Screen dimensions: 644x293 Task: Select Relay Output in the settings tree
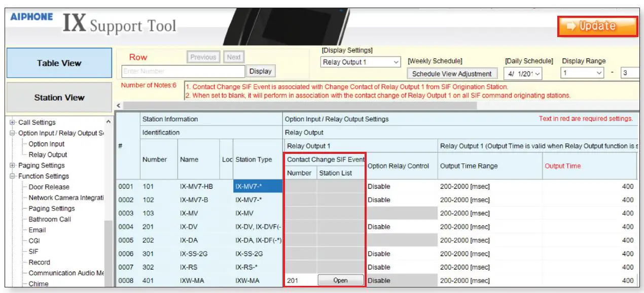(48, 155)
